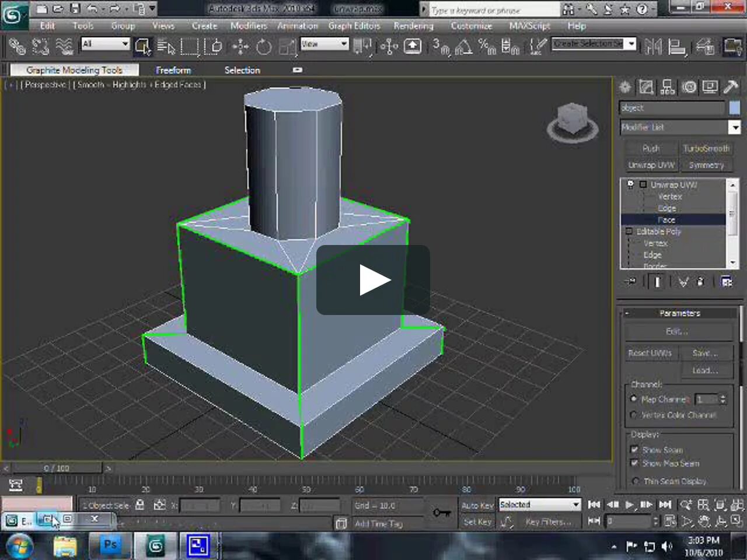The height and width of the screenshot is (560, 747).
Task: Select the Map Channel radio button
Action: [x=634, y=399]
